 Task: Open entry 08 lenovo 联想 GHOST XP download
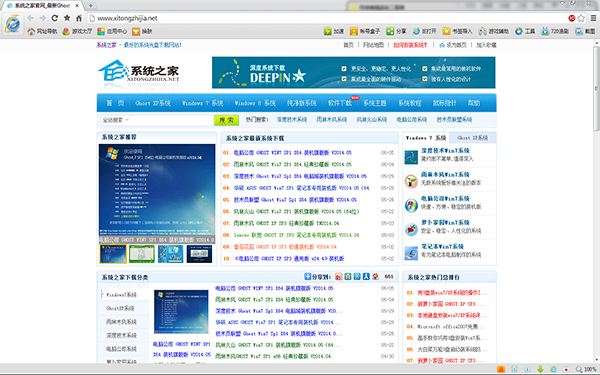pos(296,235)
